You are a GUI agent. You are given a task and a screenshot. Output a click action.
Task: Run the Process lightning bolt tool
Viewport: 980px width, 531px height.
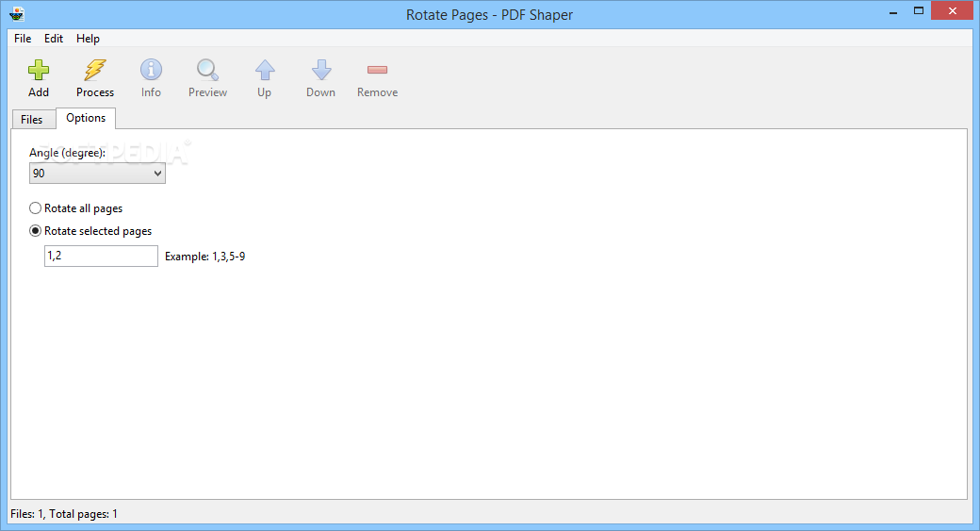[x=95, y=70]
